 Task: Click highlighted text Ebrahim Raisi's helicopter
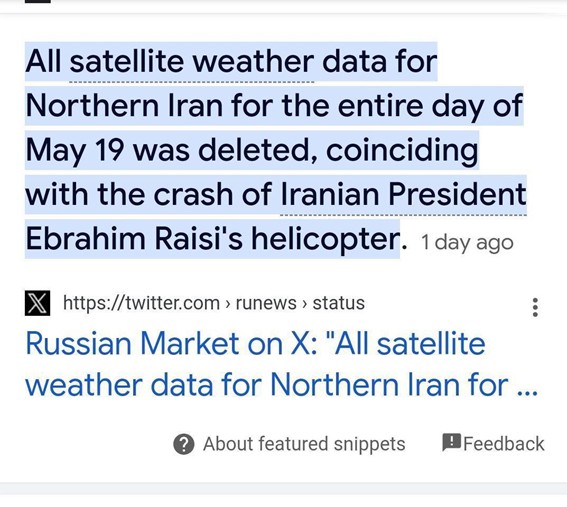pos(212,239)
